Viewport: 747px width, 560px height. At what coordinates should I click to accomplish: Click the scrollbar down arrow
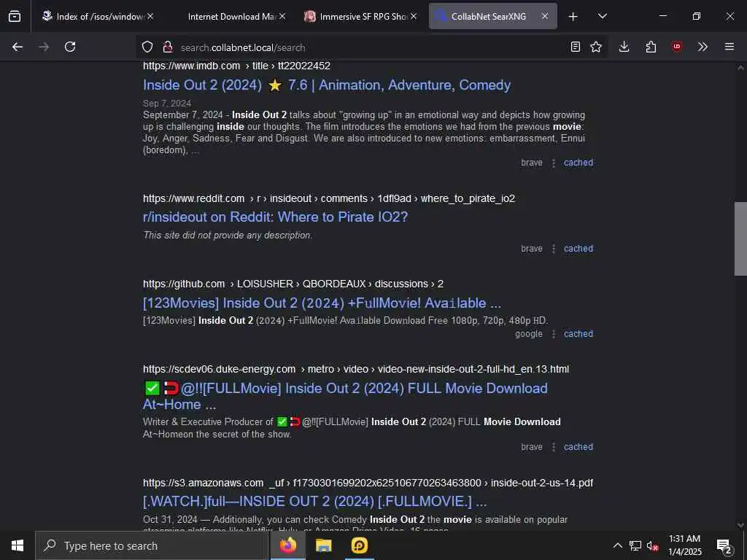tap(740, 525)
